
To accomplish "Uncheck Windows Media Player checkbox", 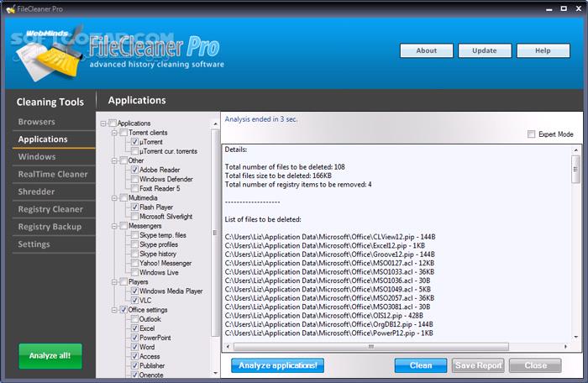I will [x=134, y=291].
